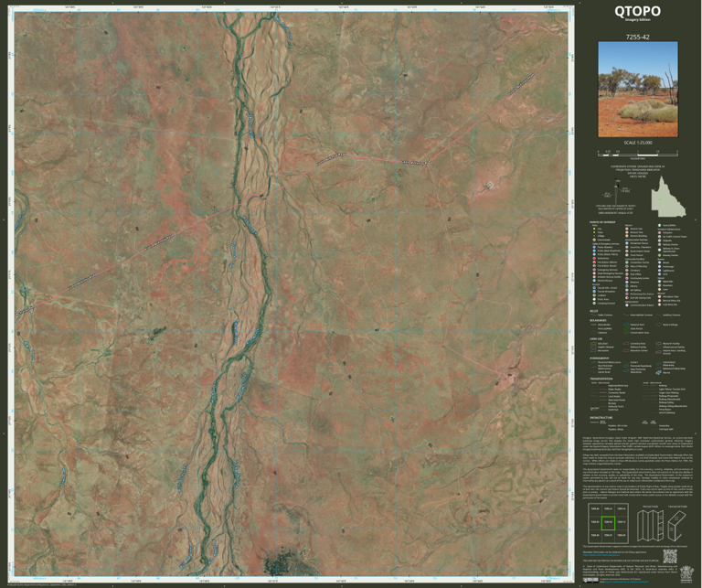Screen dimensions: 702x588
Task: Click the Anchorage legend icon
Action: 659,266
